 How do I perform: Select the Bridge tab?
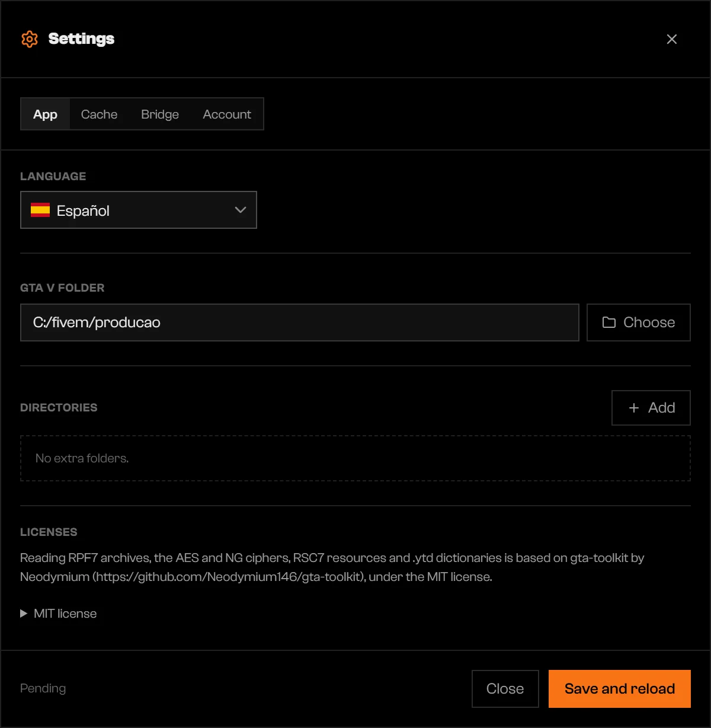point(160,114)
